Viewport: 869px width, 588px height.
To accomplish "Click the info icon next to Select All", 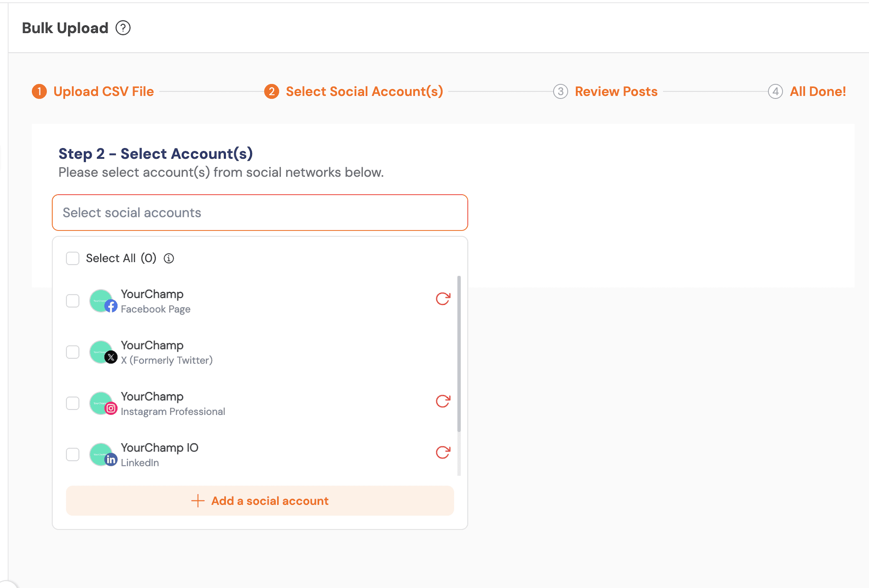I will (169, 258).
